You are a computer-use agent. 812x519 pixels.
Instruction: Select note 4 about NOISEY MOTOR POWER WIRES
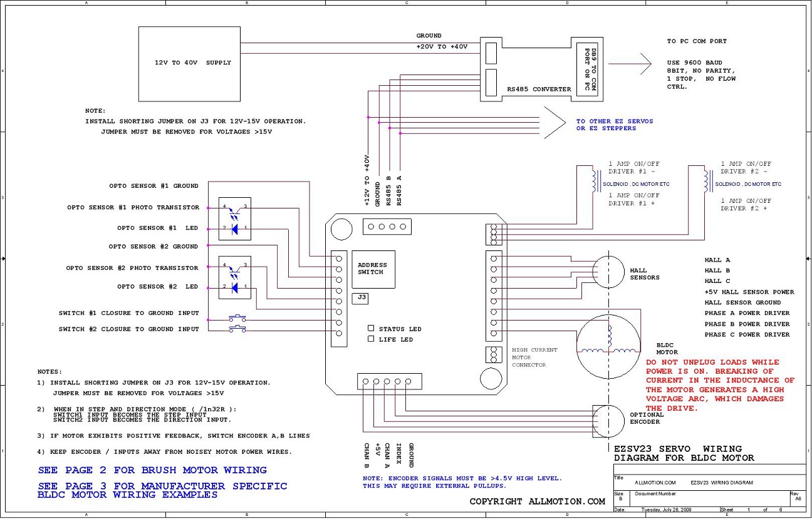click(164, 451)
